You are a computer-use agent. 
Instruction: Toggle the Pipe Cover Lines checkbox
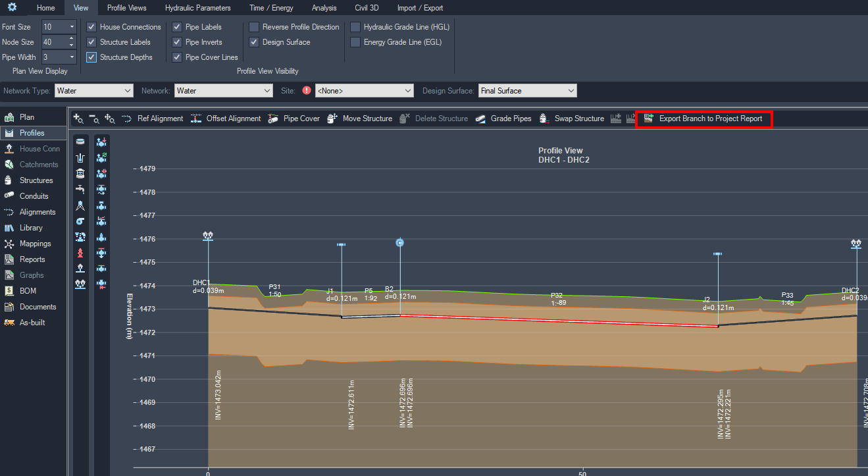pyautogui.click(x=177, y=57)
